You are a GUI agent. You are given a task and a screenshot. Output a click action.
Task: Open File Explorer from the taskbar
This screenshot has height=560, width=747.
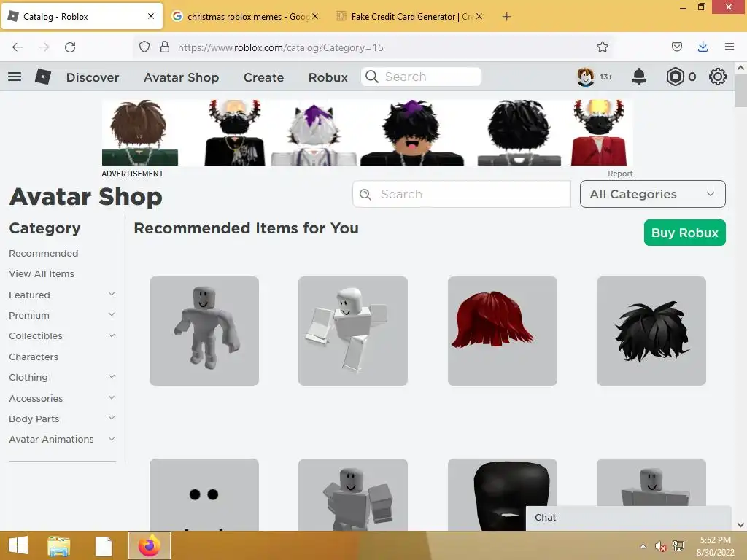tap(59, 545)
